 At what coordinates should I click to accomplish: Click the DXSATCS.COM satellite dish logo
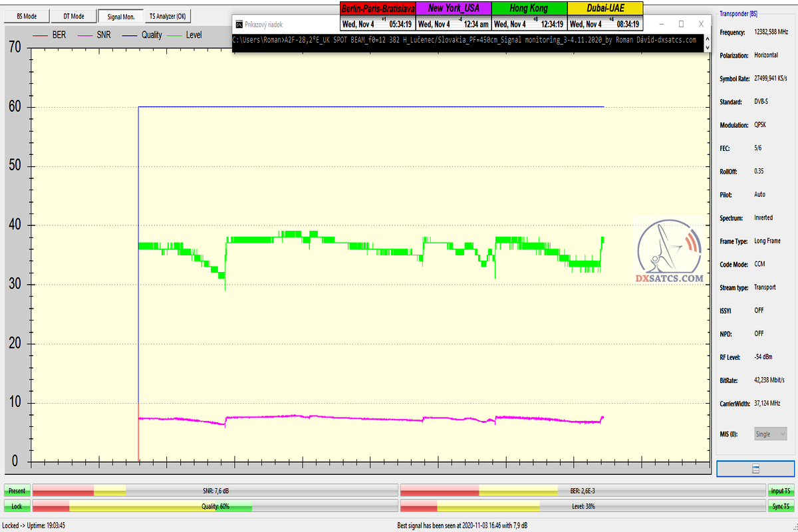670,251
